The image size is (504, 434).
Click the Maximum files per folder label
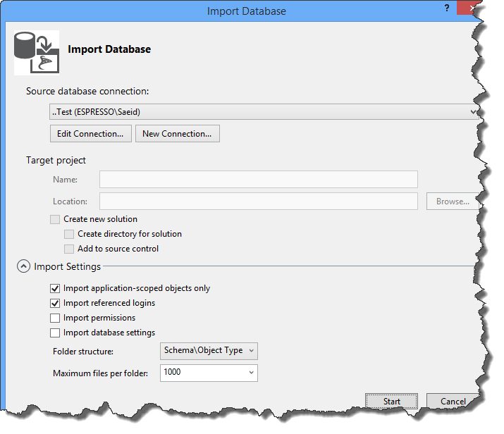(x=100, y=373)
